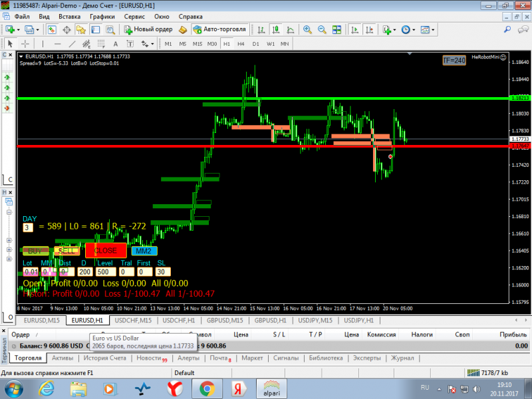Image resolution: width=532 pixels, height=399 pixels.
Task: Toggle chart shift
Action: (369, 30)
